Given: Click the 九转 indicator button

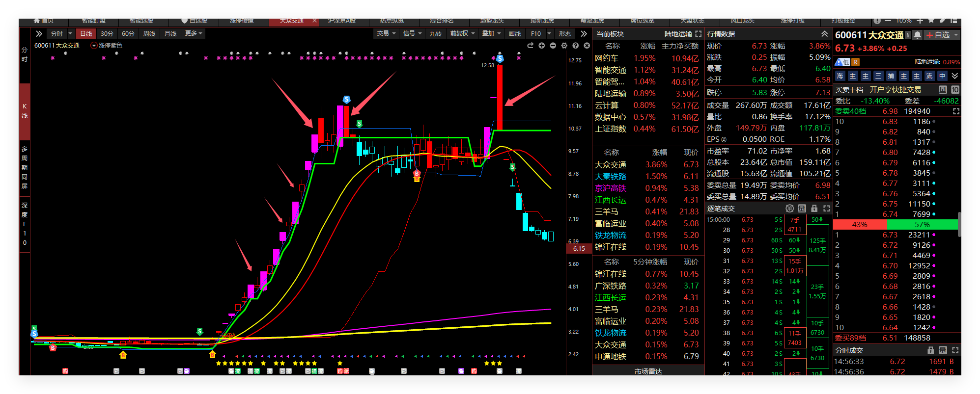Looking at the screenshot, I should (435, 33).
